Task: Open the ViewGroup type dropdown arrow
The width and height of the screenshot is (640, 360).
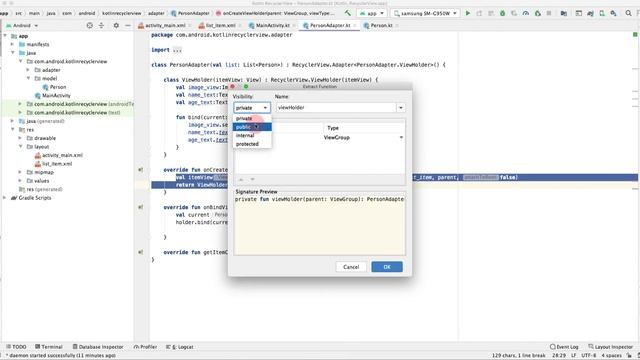Action: 401,138
